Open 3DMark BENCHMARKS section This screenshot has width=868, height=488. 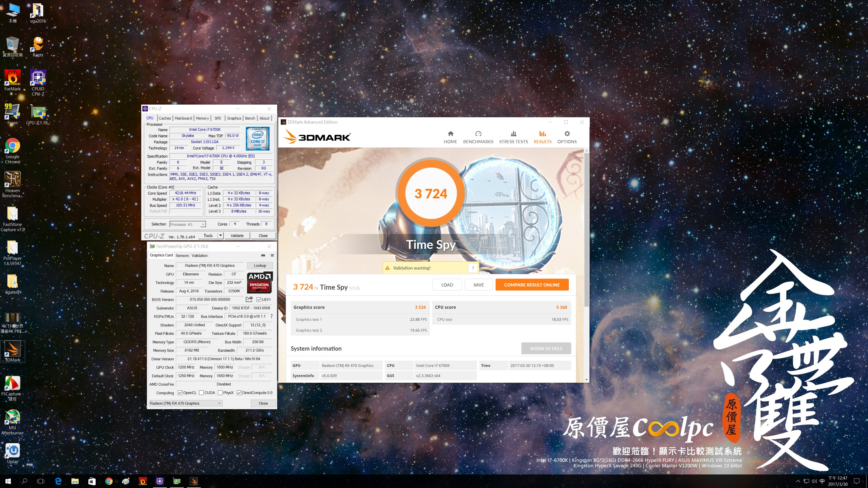click(478, 137)
